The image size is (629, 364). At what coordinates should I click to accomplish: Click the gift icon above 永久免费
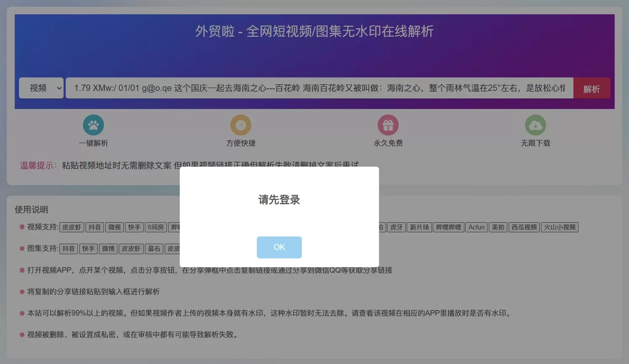[x=388, y=125]
